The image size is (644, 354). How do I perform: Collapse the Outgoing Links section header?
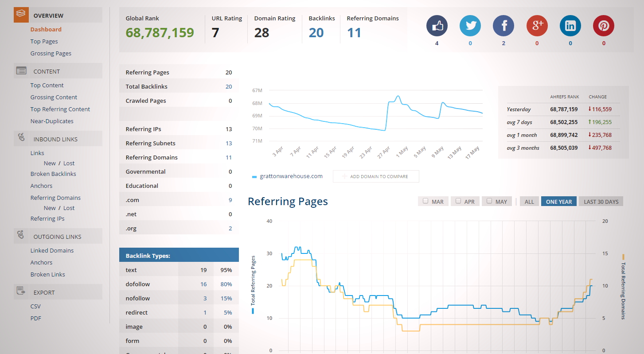click(x=57, y=237)
